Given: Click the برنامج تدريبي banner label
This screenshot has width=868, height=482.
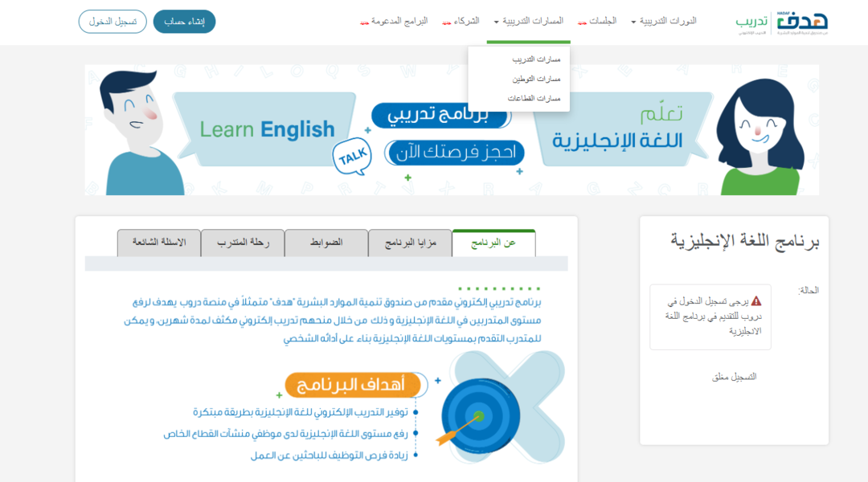Looking at the screenshot, I should 440,115.
